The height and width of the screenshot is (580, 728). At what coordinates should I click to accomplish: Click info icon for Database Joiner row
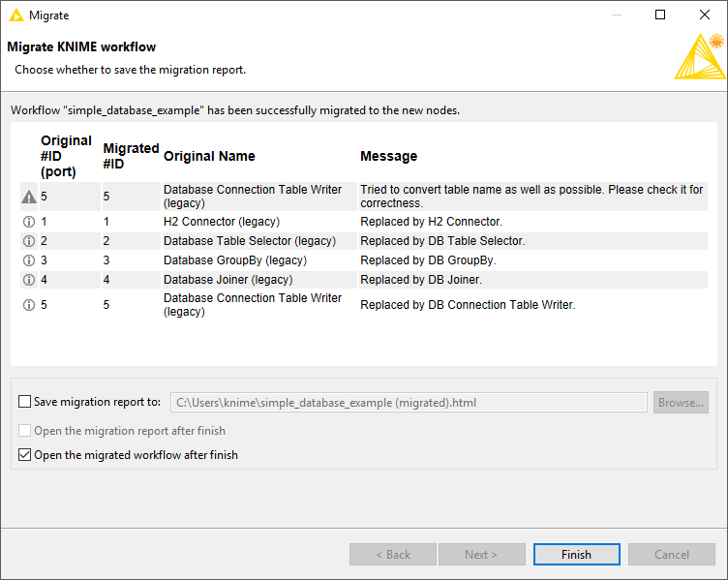[29, 280]
